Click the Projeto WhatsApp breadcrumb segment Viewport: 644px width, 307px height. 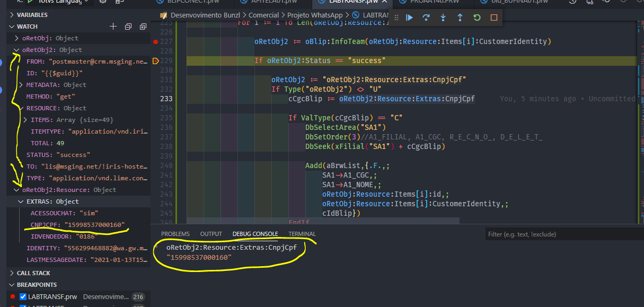[315, 16]
